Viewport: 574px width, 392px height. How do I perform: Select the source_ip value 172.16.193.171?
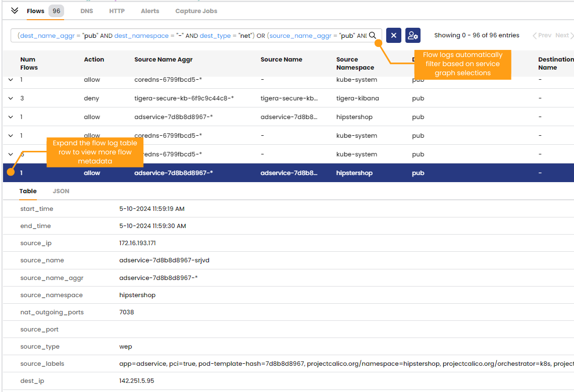138,243
